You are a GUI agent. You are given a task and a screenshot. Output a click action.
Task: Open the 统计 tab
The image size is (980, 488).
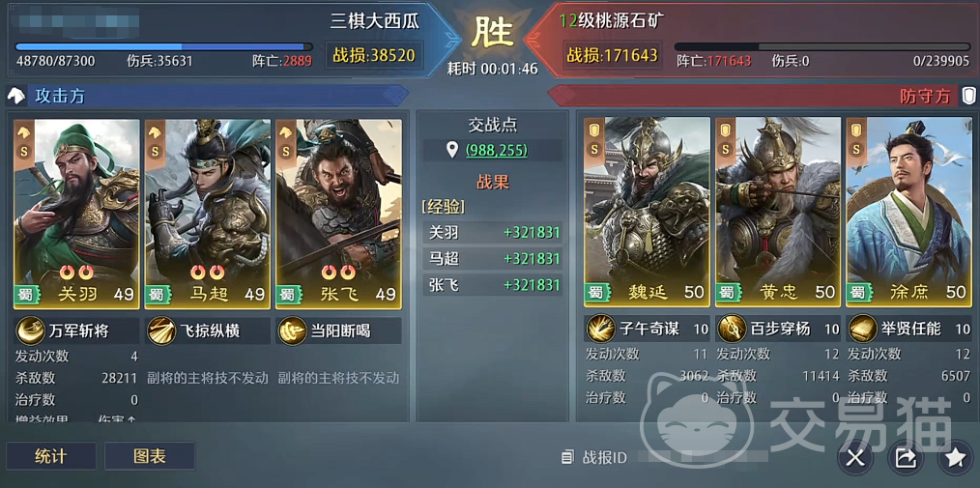click(51, 456)
